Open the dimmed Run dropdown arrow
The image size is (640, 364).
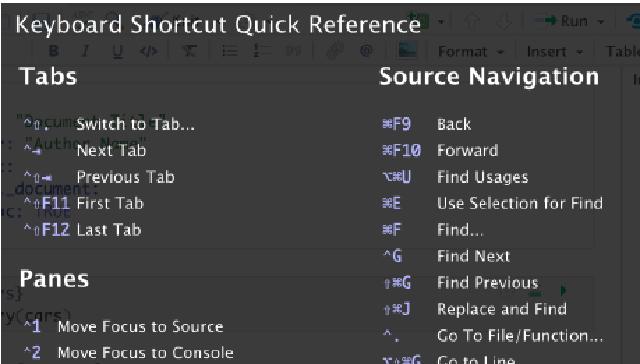[600, 21]
